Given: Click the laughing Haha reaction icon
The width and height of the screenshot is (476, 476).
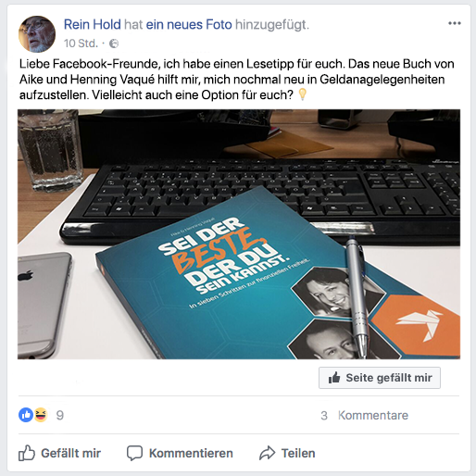Looking at the screenshot, I should [x=41, y=415].
